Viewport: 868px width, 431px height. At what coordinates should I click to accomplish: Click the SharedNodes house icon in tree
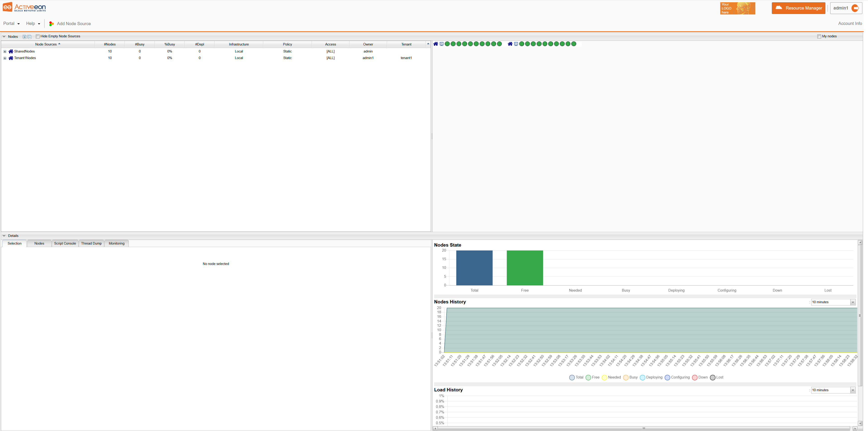(x=11, y=52)
